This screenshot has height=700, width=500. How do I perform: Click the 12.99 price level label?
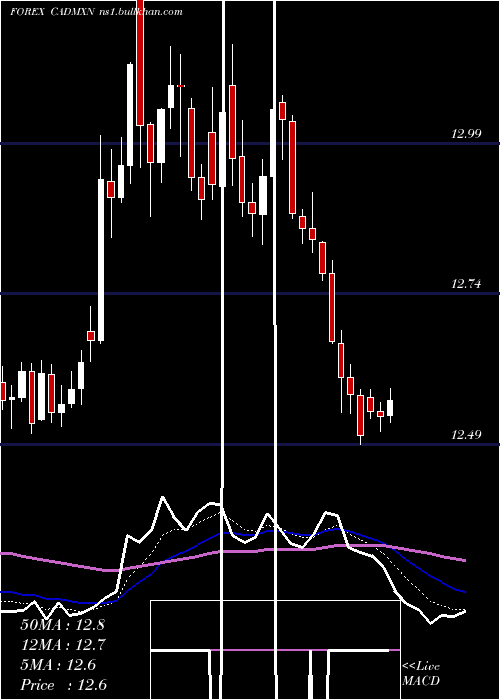(x=466, y=133)
